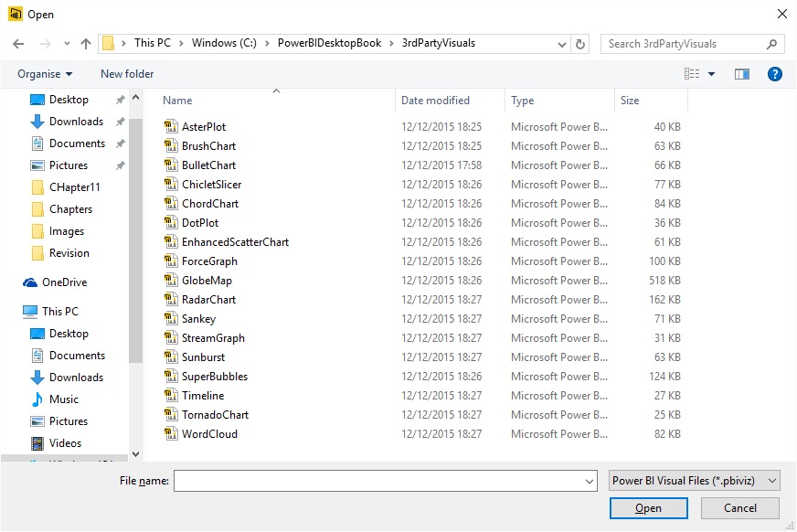Viewport: 797px width, 532px height.
Task: Open the Images quick access folder
Action: click(58, 231)
